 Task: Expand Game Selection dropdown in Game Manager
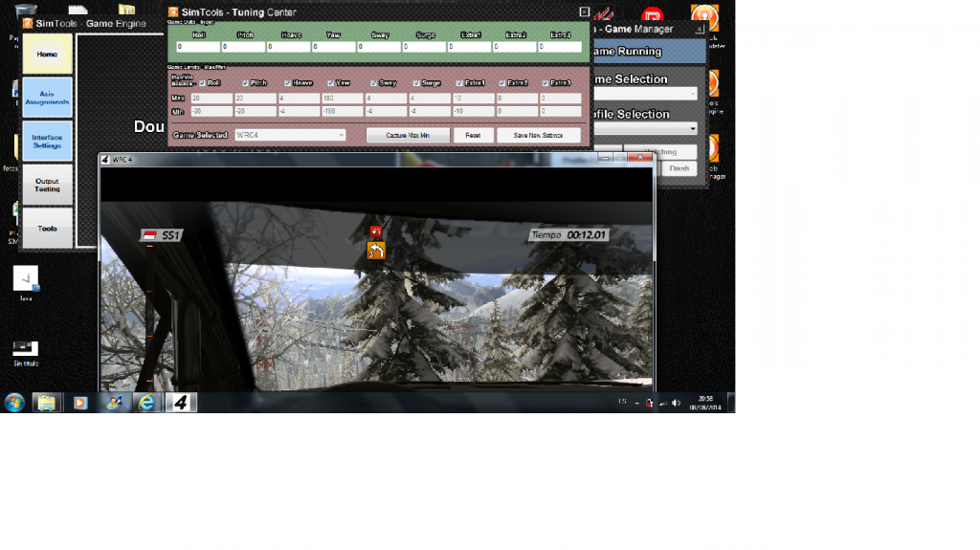pyautogui.click(x=644, y=94)
